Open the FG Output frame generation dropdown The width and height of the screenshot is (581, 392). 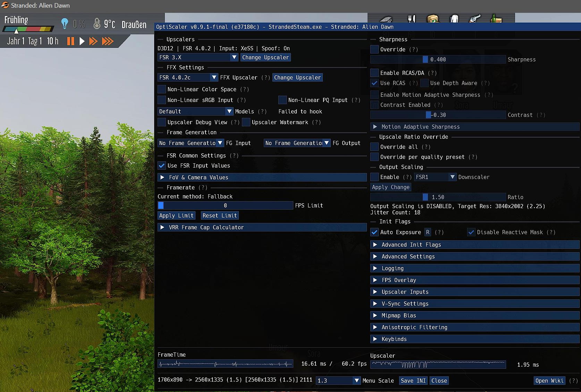click(297, 143)
